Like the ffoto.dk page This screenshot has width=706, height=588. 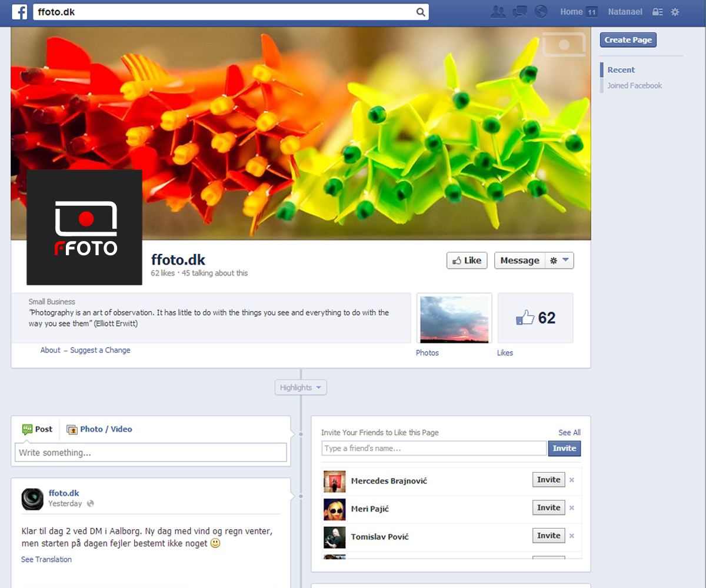coord(467,260)
